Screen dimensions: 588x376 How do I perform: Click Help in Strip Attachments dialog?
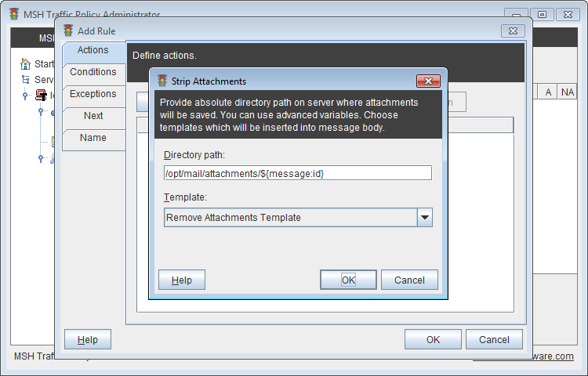pos(182,280)
